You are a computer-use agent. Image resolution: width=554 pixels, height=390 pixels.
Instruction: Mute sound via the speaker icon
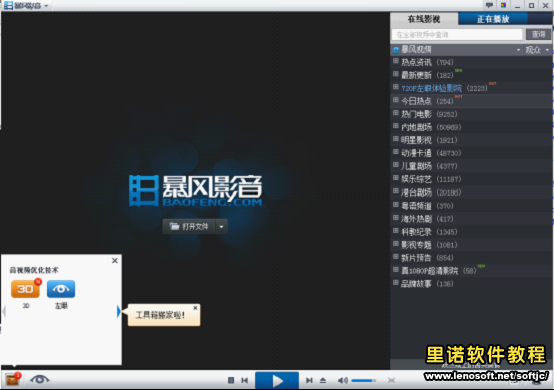click(342, 380)
